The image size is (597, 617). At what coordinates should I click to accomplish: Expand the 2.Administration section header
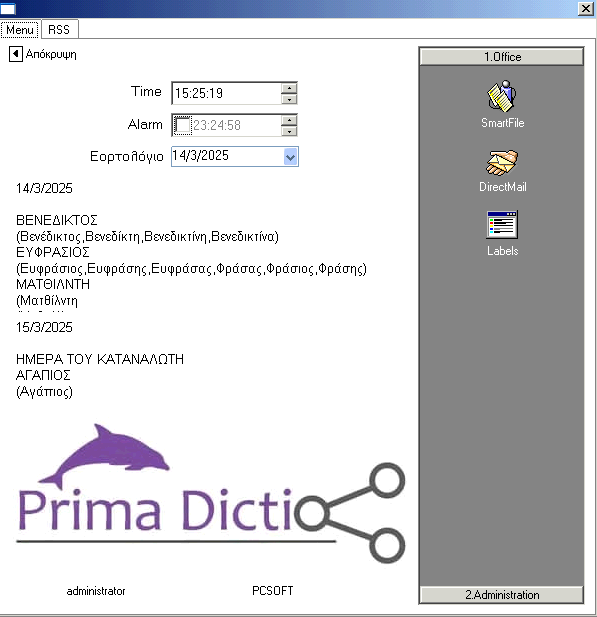(502, 595)
